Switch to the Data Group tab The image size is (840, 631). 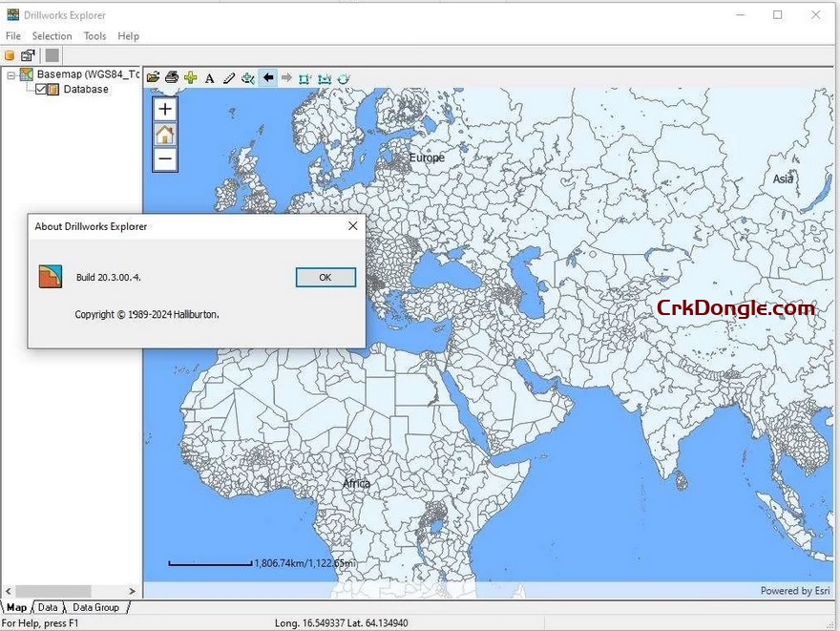tap(96, 607)
